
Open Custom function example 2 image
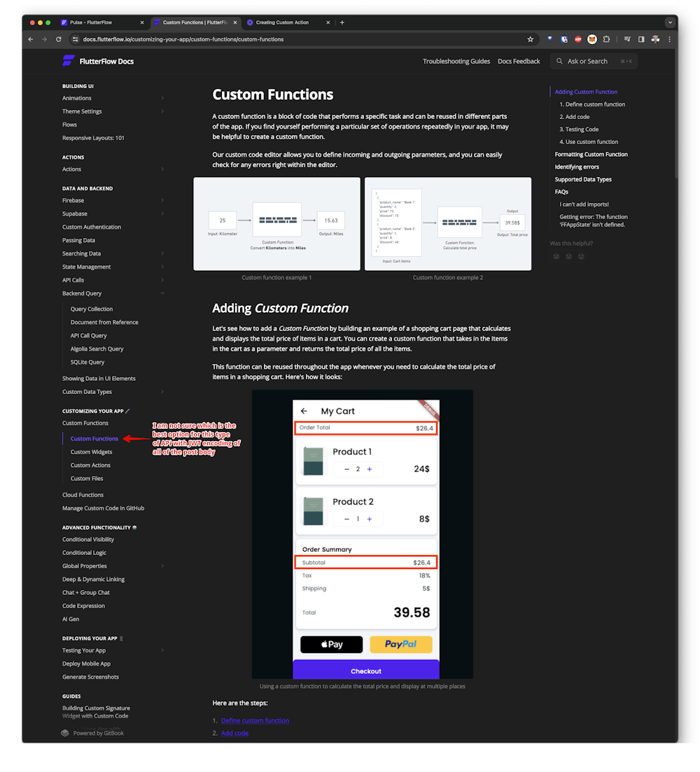coord(447,223)
